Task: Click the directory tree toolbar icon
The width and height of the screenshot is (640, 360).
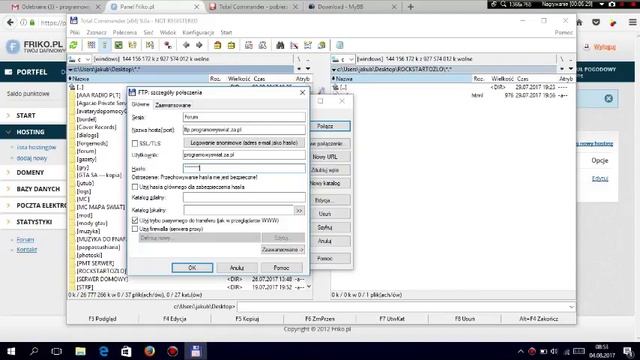Action: pyautogui.click(x=132, y=45)
